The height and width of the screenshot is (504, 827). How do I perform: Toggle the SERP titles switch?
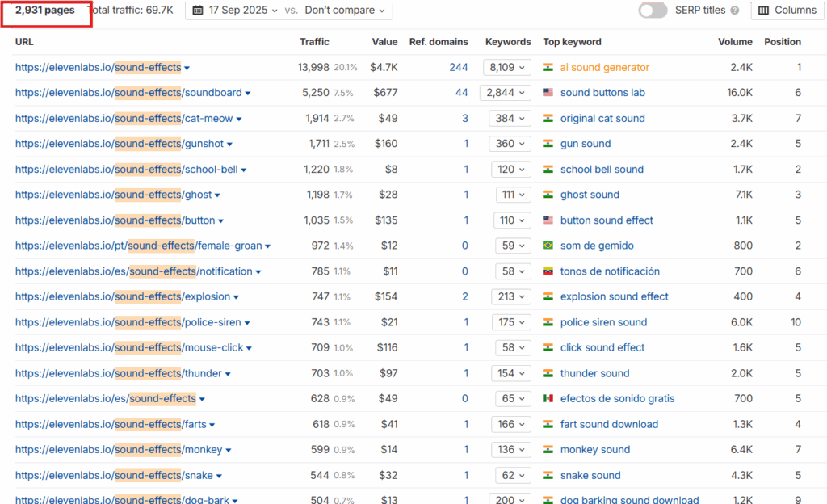[x=653, y=10]
